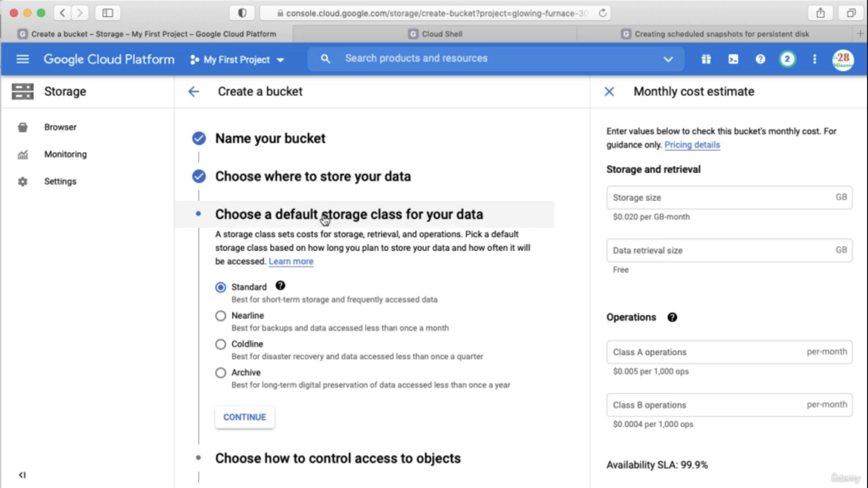This screenshot has width=868, height=488.
Task: Reload the page
Action: [x=602, y=13]
